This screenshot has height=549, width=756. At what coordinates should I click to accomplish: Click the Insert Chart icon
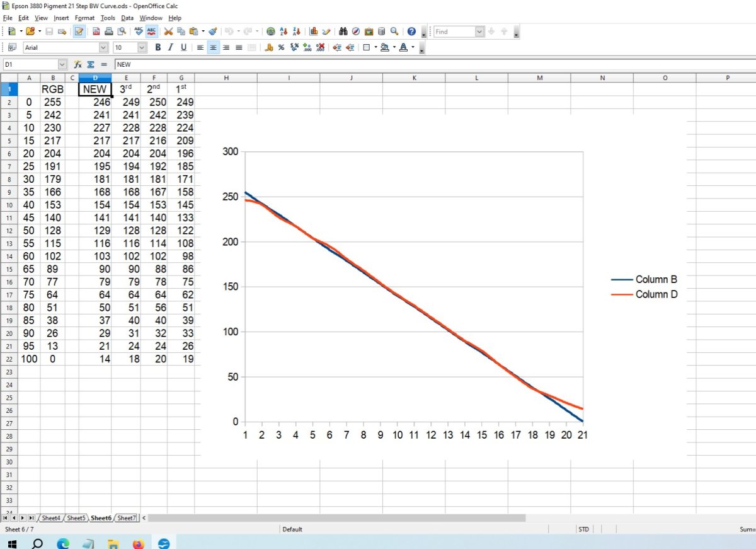(x=313, y=32)
